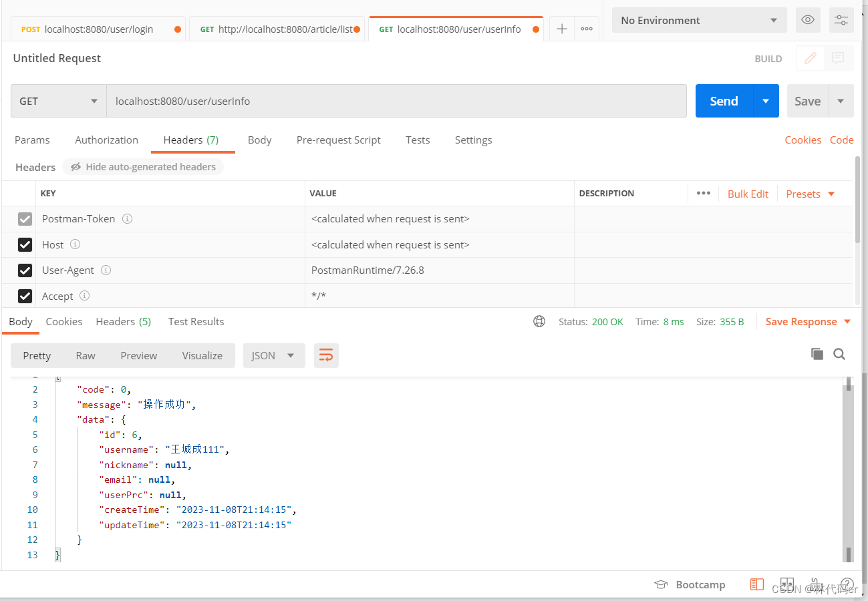Open new request tab with plus icon

562,29
